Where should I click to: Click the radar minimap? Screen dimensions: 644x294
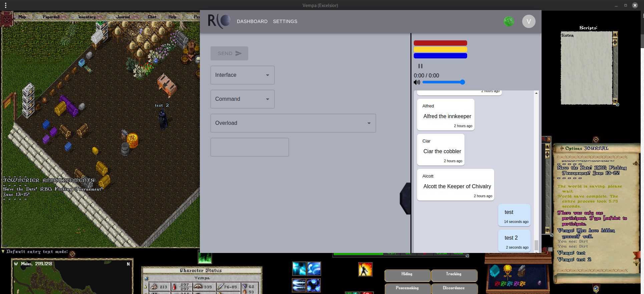(x=72, y=277)
